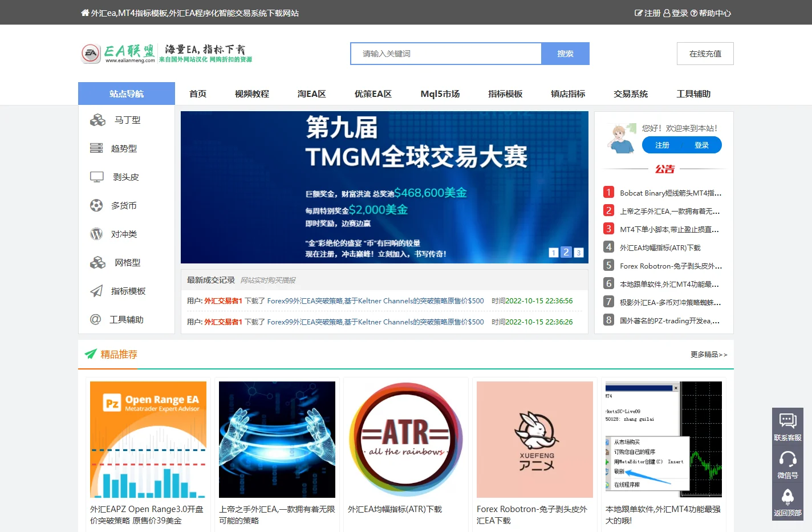Open announcement 3 MT4下单小脚本
Image resolution: width=812 pixels, height=532 pixels.
pos(669,229)
